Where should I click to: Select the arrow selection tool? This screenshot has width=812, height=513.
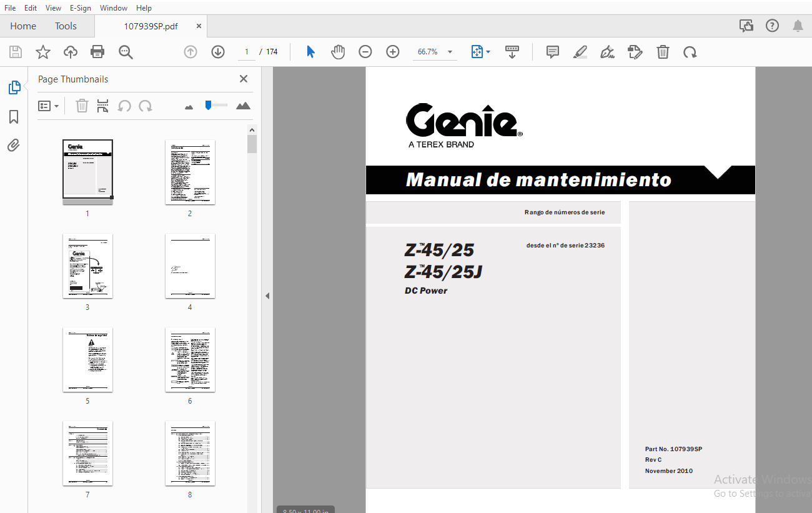pyautogui.click(x=310, y=52)
